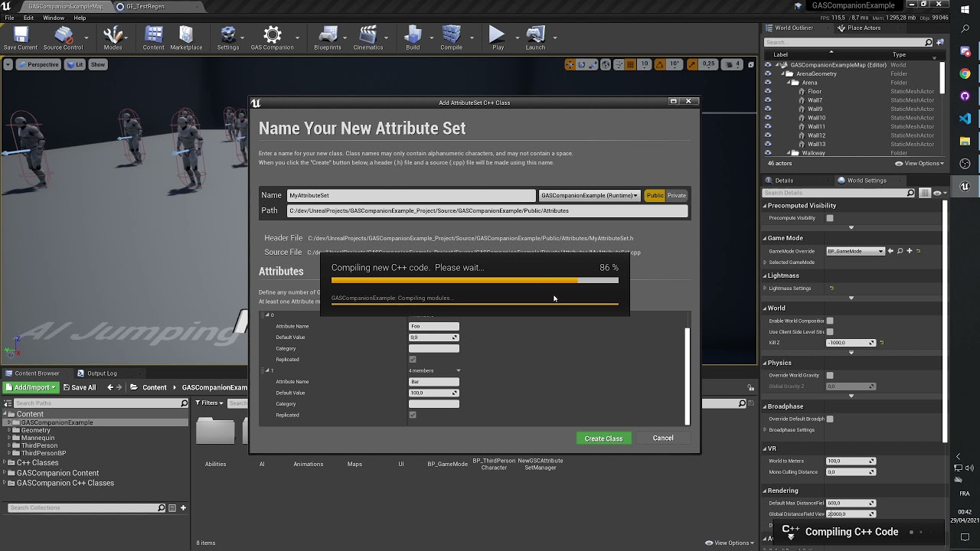Click the Build toolbar button
980x551 pixels.
(x=413, y=38)
